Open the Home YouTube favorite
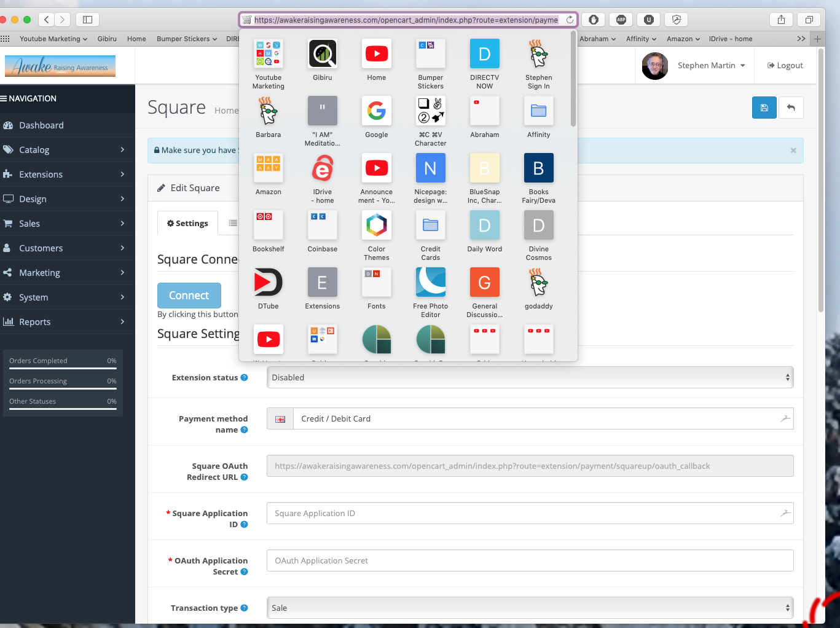840x628 pixels. click(377, 54)
